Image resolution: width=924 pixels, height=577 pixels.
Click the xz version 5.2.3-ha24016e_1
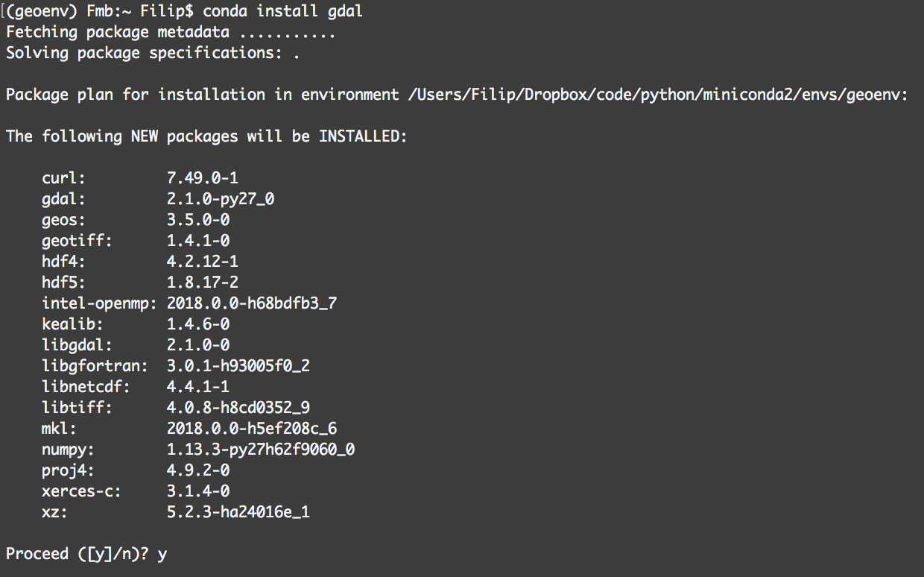point(238,512)
